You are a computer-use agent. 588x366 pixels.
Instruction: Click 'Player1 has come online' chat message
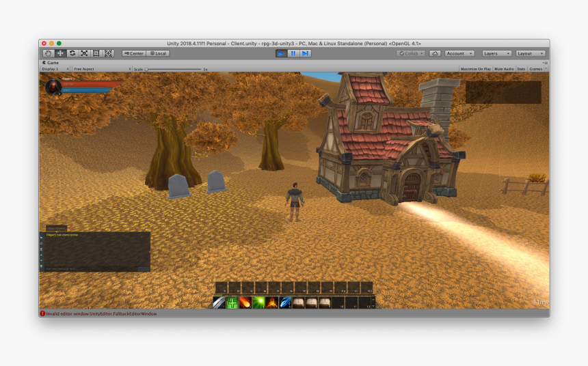pos(62,235)
